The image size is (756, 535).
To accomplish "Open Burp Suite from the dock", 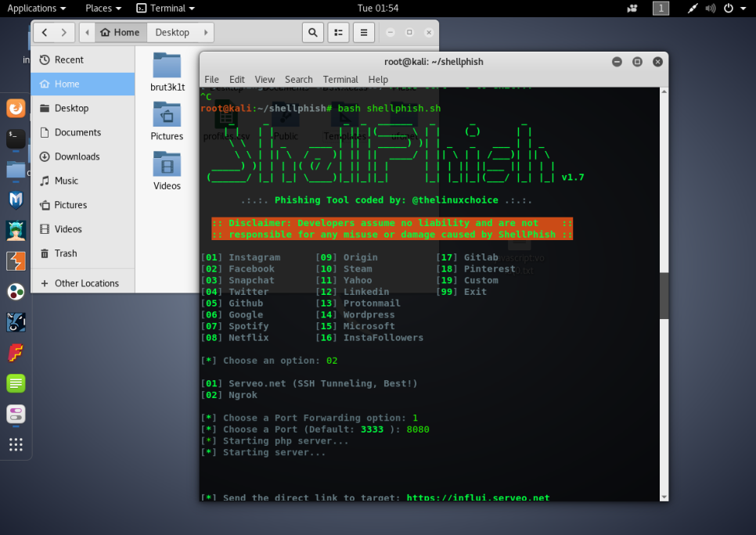I will pyautogui.click(x=16, y=261).
